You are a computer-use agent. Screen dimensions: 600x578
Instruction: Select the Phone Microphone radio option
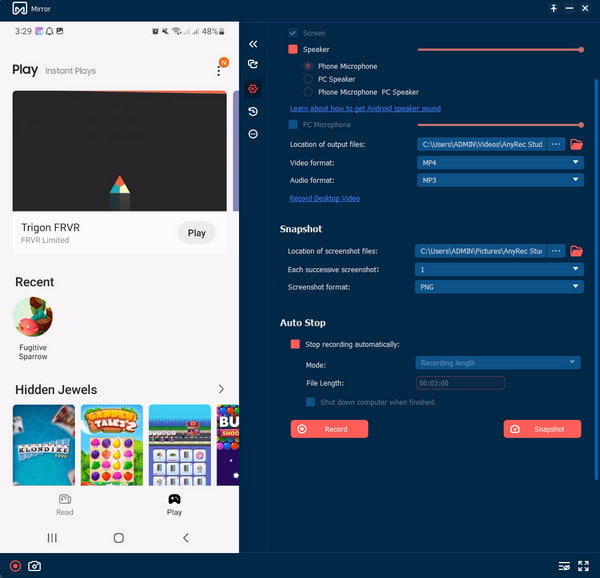pyautogui.click(x=308, y=66)
